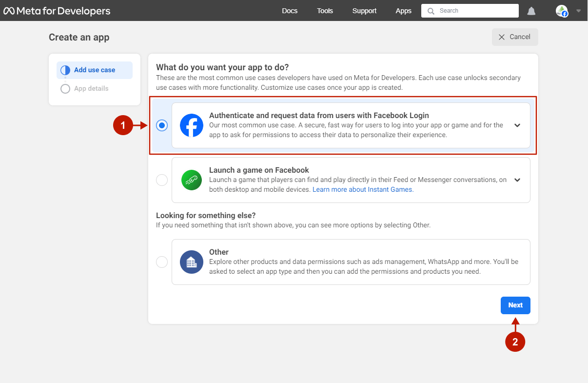Open the Apps menu
Image resolution: width=588 pixels, height=383 pixels.
tap(404, 11)
